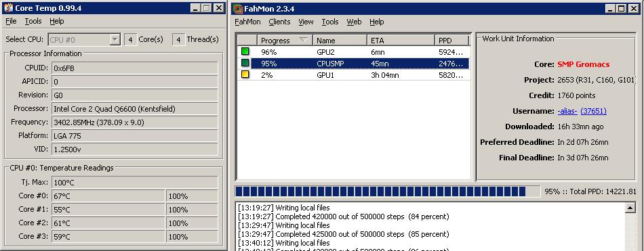
Task: Sort by ETA column header
Action: click(401, 40)
